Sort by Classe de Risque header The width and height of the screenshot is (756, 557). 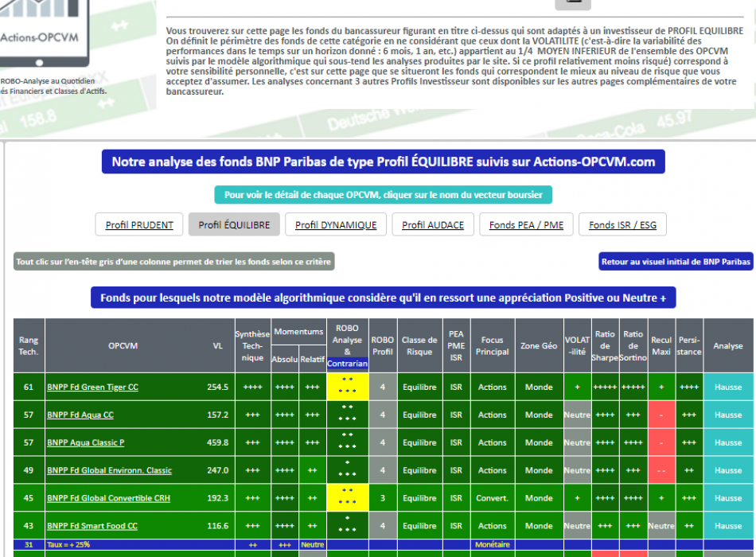(419, 345)
